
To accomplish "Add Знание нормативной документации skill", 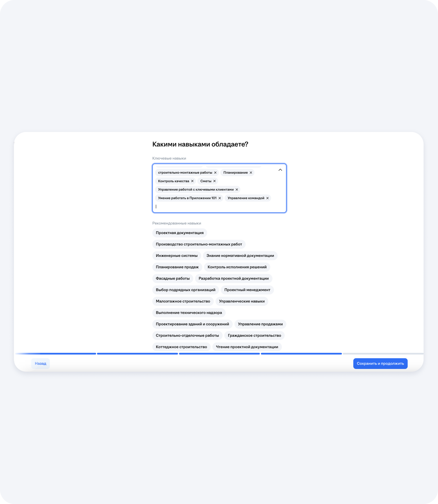I will coord(240,256).
